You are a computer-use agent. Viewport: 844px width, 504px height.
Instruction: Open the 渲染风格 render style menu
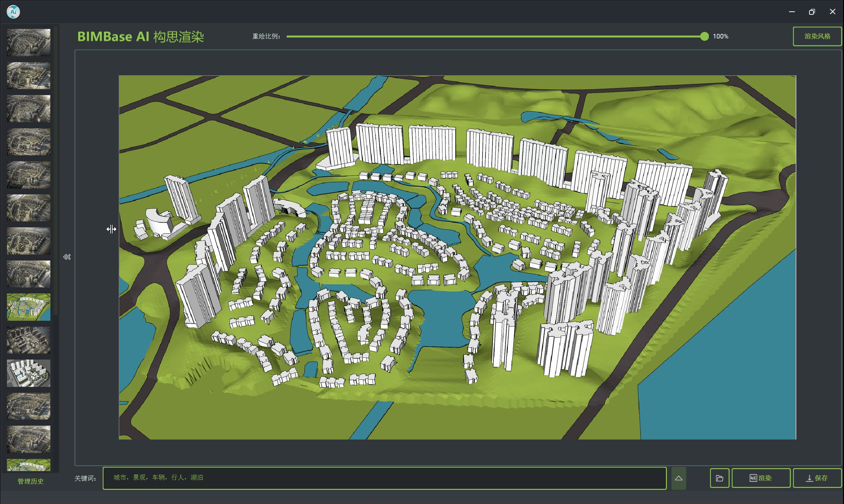(817, 36)
